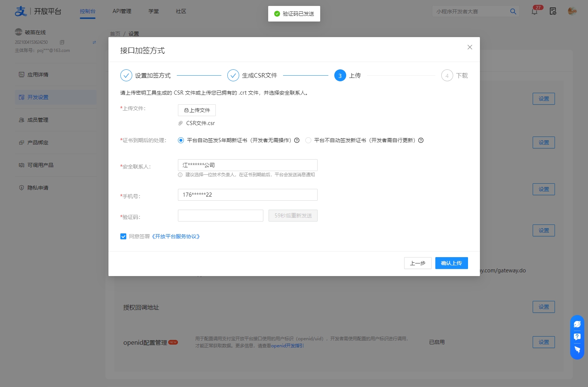This screenshot has width=588, height=387.
Task: Open the notification bell with 27 badge
Action: click(x=535, y=12)
